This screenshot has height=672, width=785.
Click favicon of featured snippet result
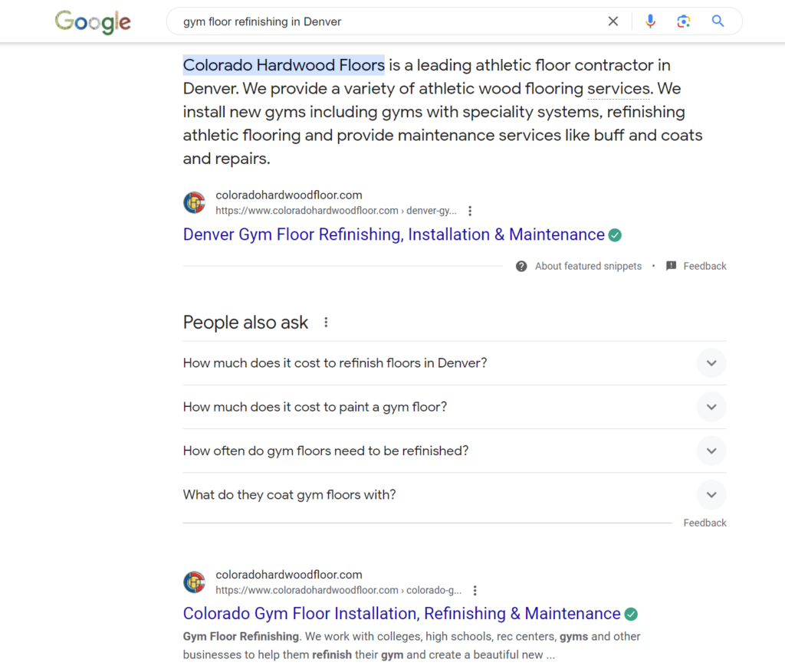194,202
